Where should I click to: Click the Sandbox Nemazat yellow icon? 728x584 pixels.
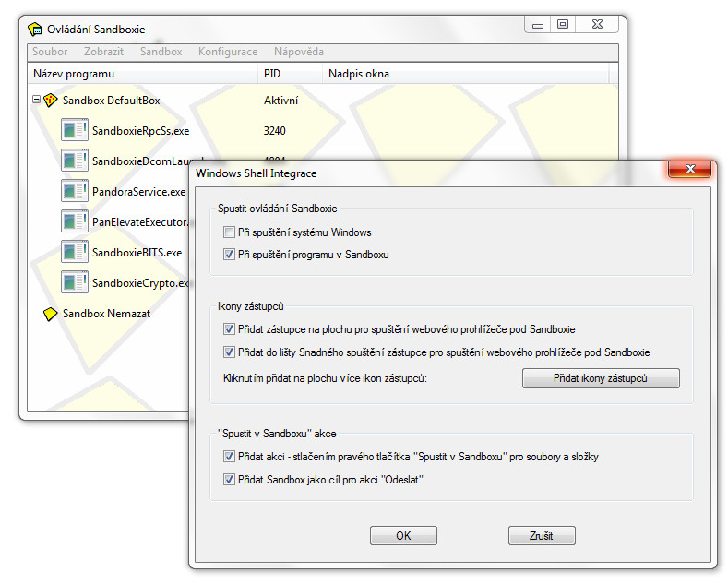click(x=50, y=315)
